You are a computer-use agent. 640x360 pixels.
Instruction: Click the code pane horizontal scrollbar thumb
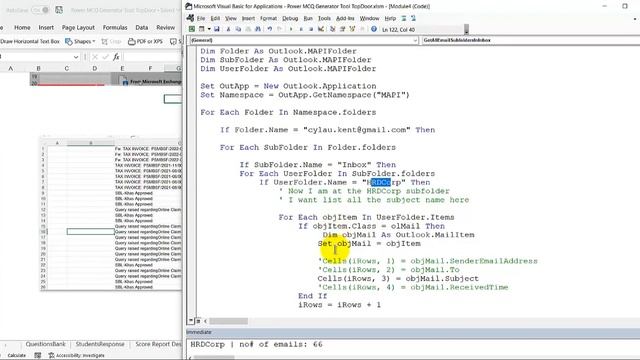point(229,321)
